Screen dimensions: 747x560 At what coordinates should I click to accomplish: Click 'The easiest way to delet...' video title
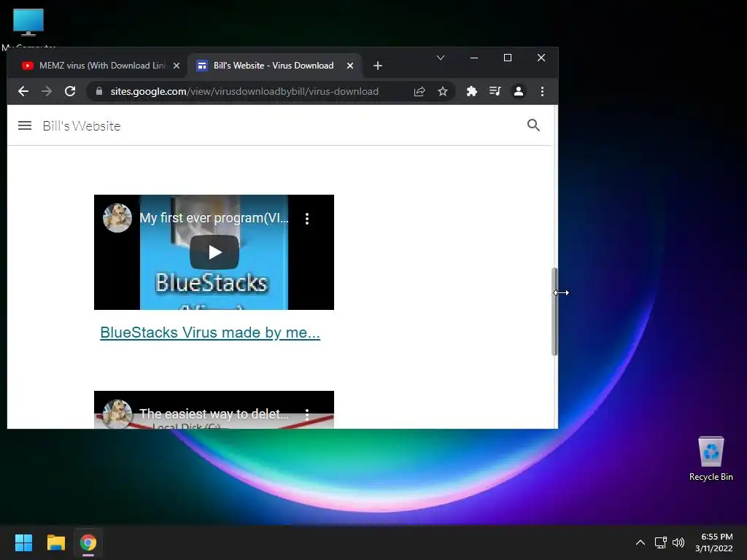[x=214, y=414]
